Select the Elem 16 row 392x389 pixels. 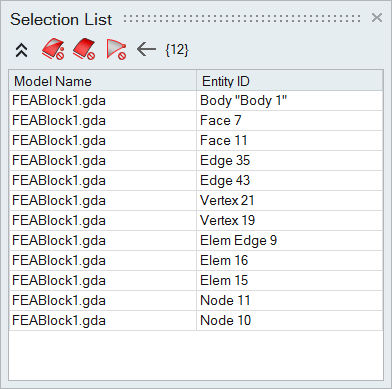[x=196, y=261]
